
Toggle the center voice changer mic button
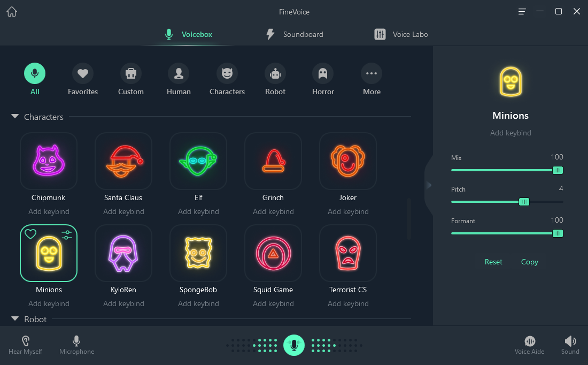coord(293,345)
